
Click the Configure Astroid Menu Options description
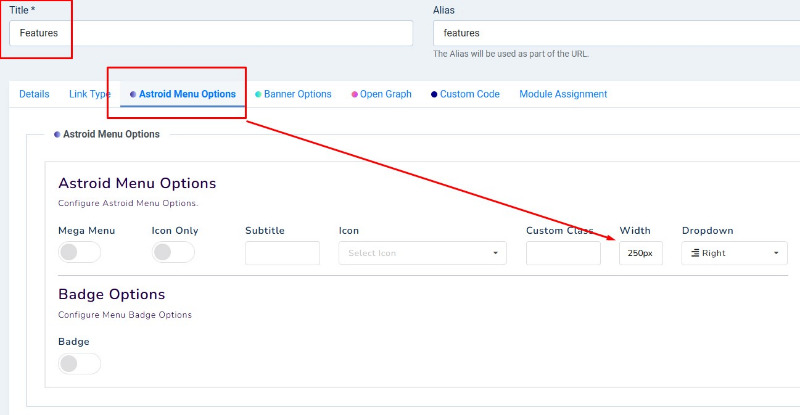coord(128,203)
